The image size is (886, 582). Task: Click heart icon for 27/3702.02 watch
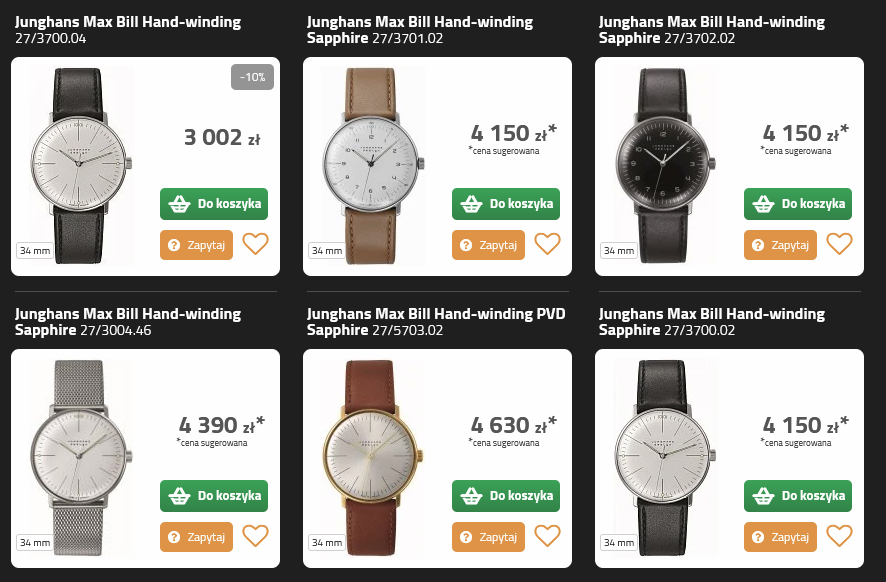pyautogui.click(x=840, y=244)
